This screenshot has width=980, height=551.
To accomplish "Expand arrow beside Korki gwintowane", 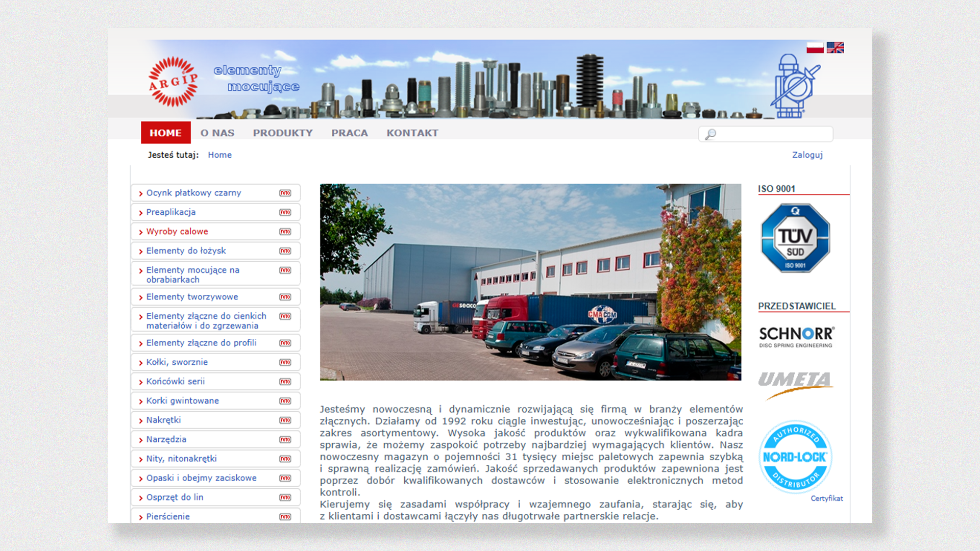I will tap(141, 402).
